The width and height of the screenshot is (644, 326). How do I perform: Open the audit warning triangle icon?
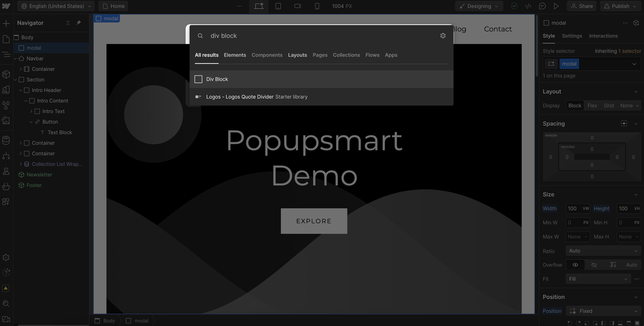(x=6, y=288)
